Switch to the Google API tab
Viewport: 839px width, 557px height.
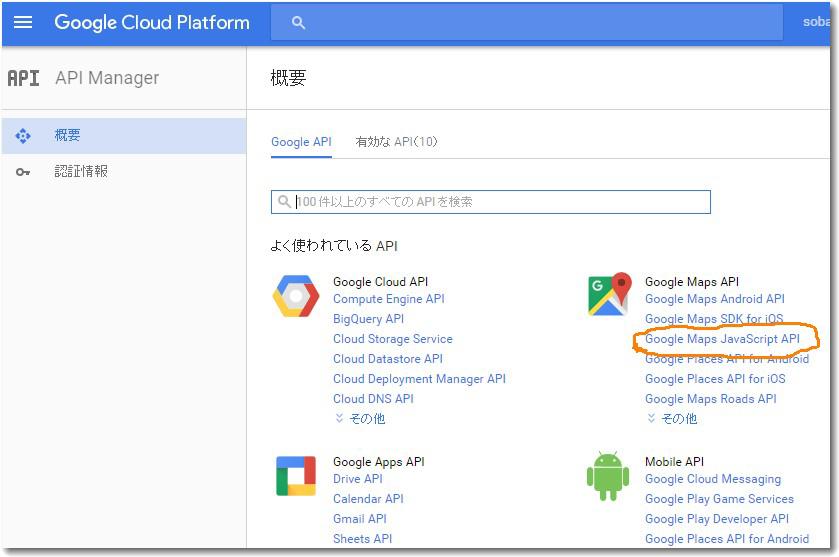301,142
